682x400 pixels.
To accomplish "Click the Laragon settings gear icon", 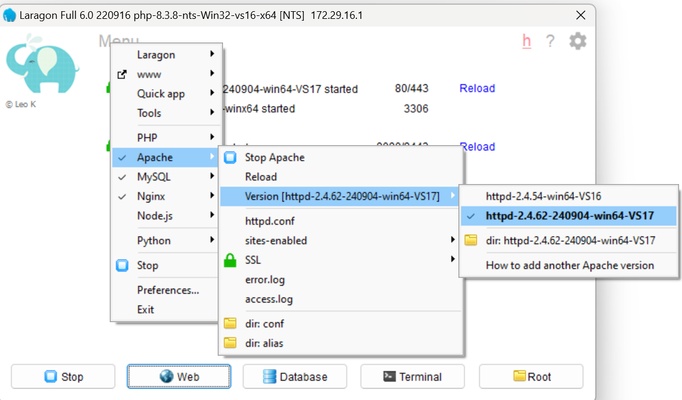I will 577,41.
